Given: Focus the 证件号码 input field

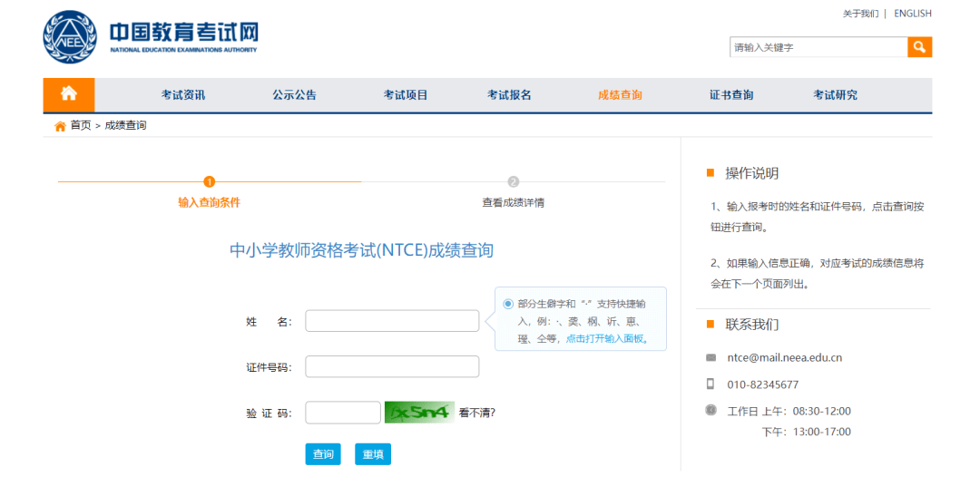Looking at the screenshot, I should pos(392,366).
